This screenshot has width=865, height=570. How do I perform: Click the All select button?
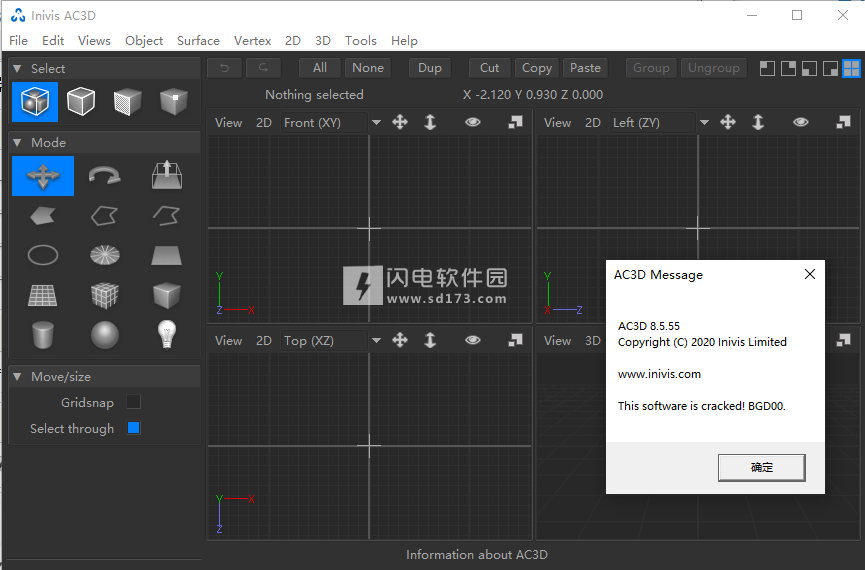pos(320,68)
